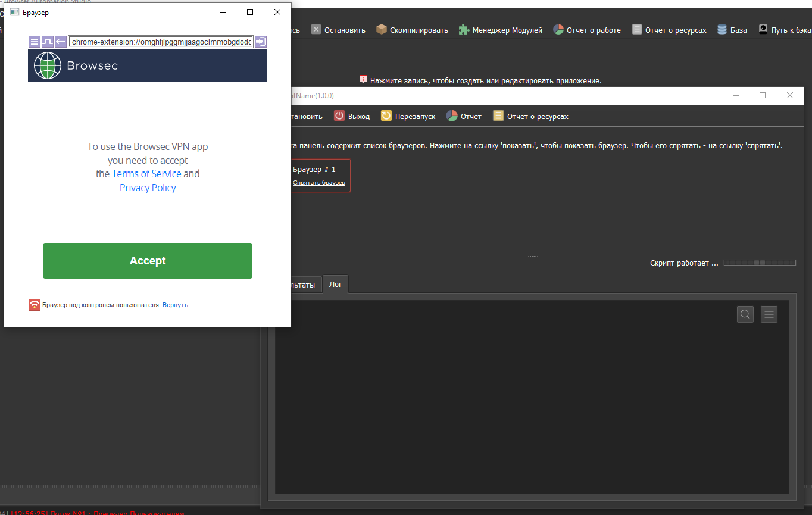Click the load URL arrow icon
Viewport: 812px width, 515px height.
[x=260, y=42]
